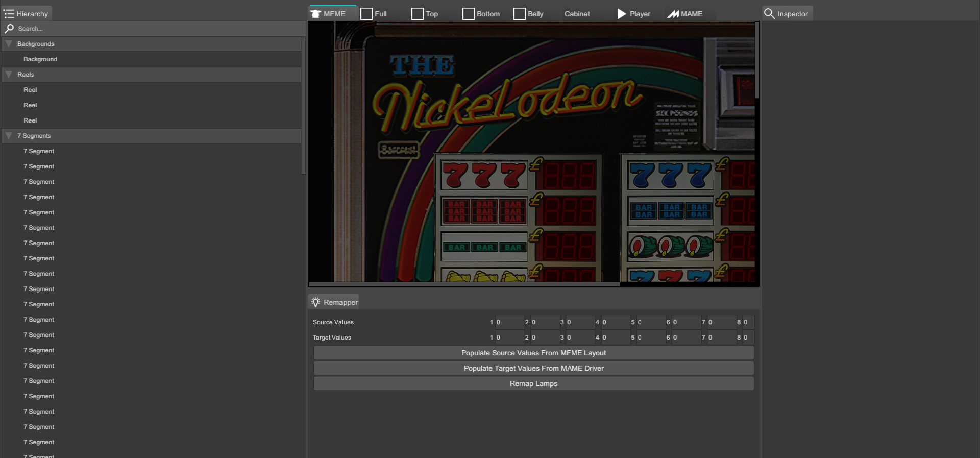The image size is (980, 458).
Task: Focus the hierarchy Search field
Action: pos(153,29)
